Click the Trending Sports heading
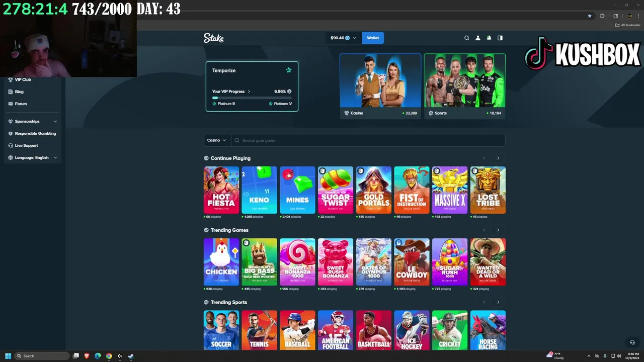 [x=229, y=302]
